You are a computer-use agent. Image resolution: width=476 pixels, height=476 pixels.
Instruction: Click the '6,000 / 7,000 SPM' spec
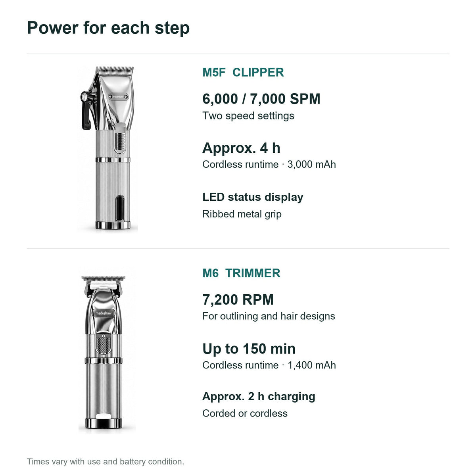click(x=261, y=99)
